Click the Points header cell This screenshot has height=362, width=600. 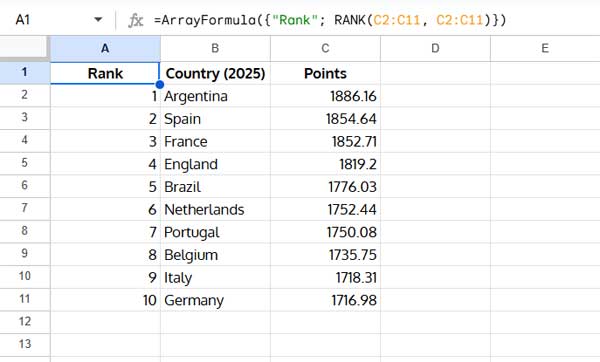(x=325, y=73)
